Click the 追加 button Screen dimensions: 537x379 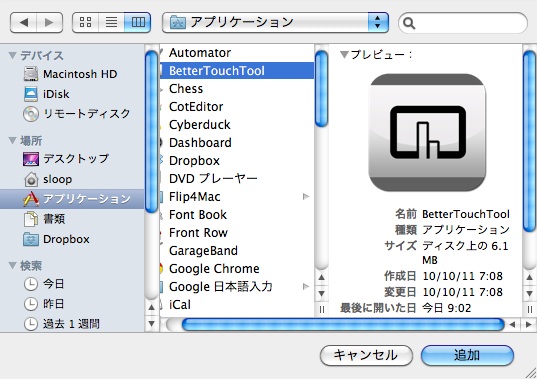point(467,355)
